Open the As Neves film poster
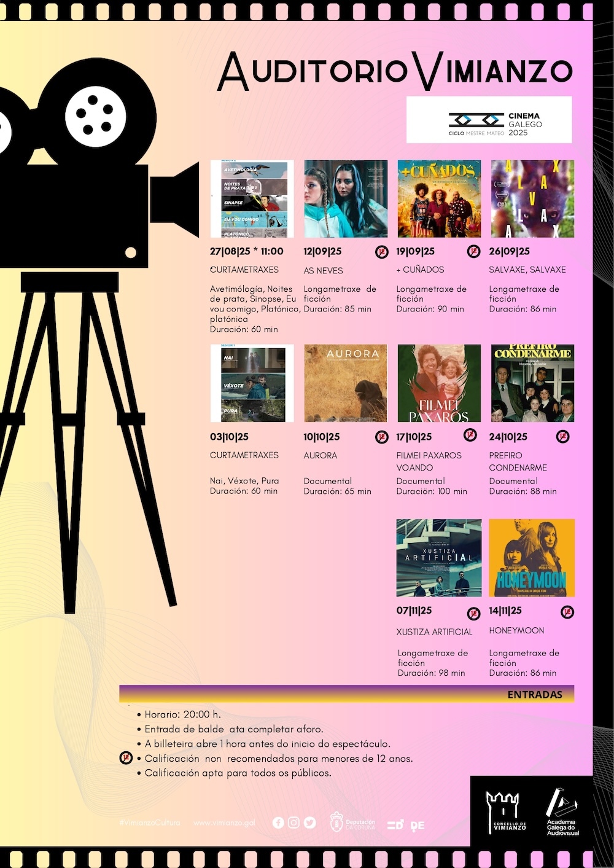Viewport: 614px width, 868px height. (x=346, y=198)
